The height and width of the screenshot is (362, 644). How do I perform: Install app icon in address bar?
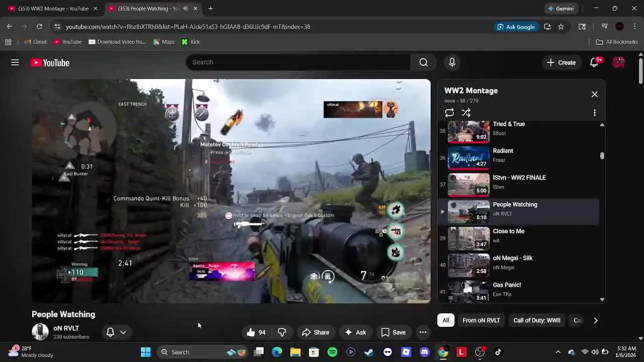(x=547, y=27)
